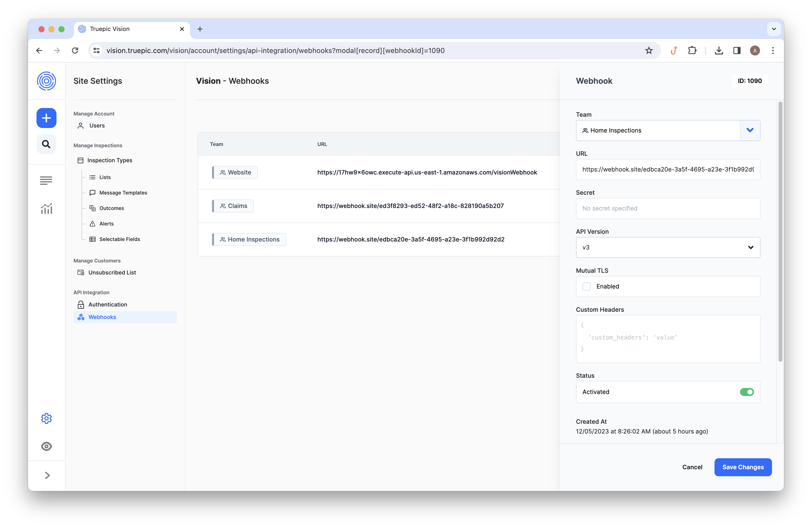
Task: Open Unsubscribed List
Action: point(107,272)
